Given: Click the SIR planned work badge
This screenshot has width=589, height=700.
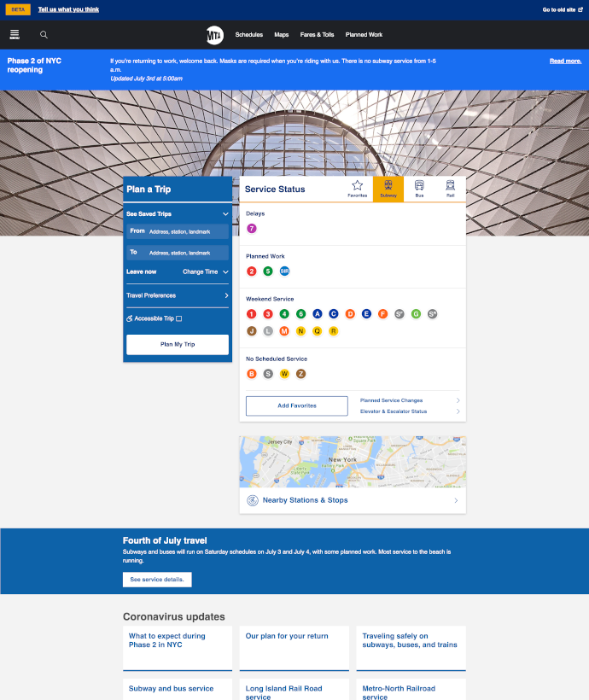Looking at the screenshot, I should [x=285, y=271].
